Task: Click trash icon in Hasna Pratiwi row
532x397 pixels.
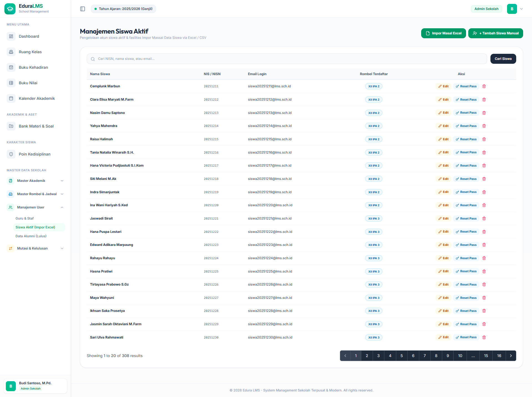Action: 484,271
